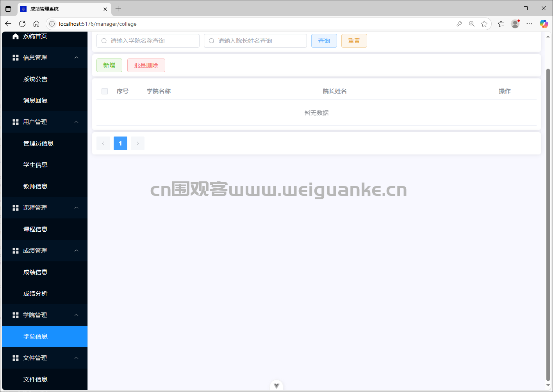Screen dimensions: 553x392
Task: Tick the table header select-all checkbox
Action: pos(105,91)
